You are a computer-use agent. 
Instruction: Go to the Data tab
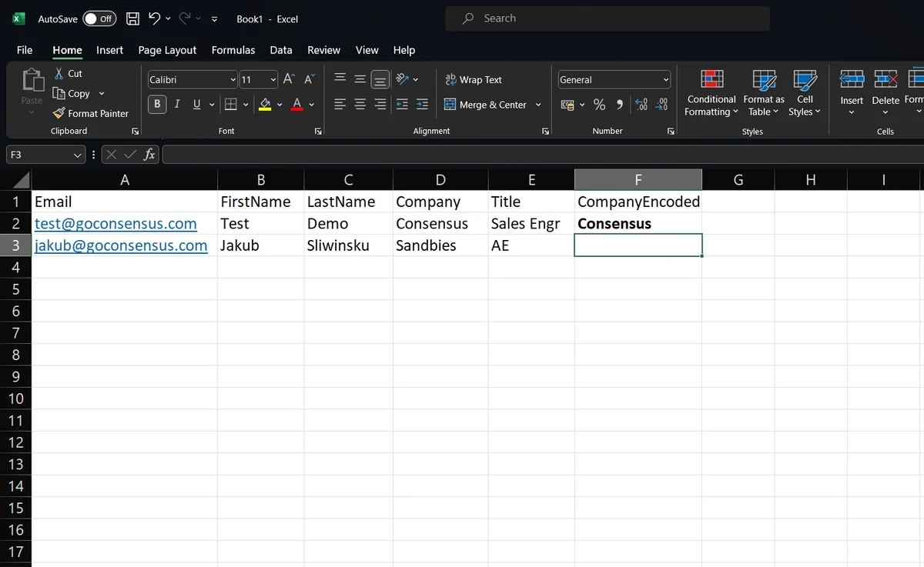(x=281, y=50)
